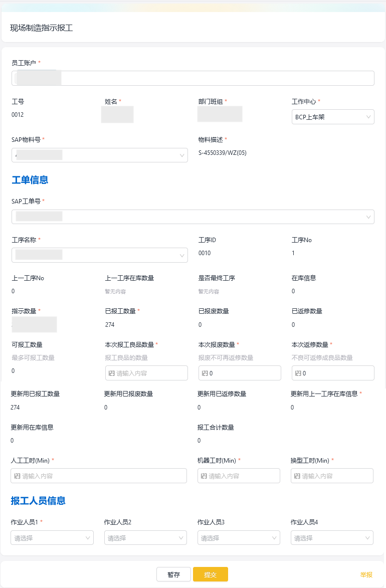Screen dimensions: 386x588
Task: Click the number icon in 本次返修数量 field
Action: pos(298,373)
